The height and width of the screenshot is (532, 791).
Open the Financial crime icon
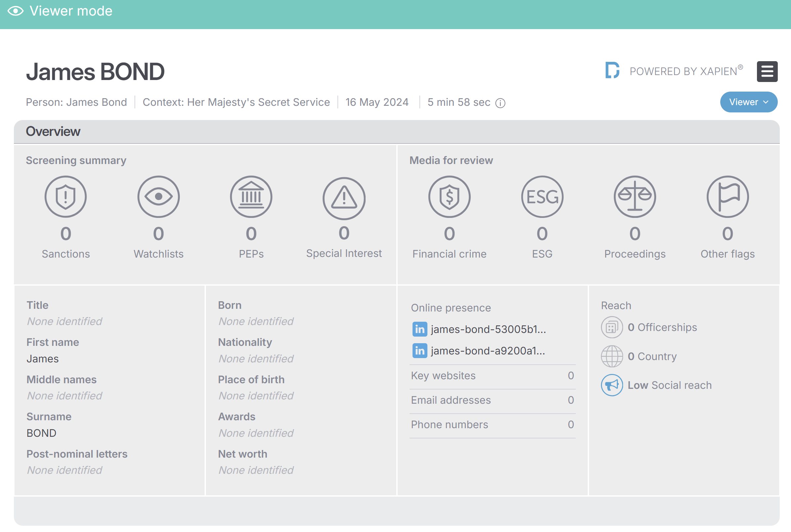pyautogui.click(x=450, y=197)
